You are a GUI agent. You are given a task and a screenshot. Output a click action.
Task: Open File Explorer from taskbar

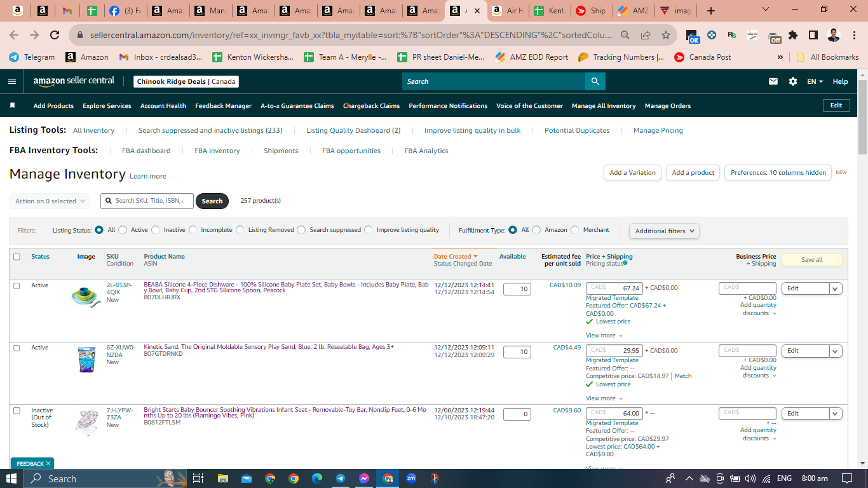tap(222, 478)
